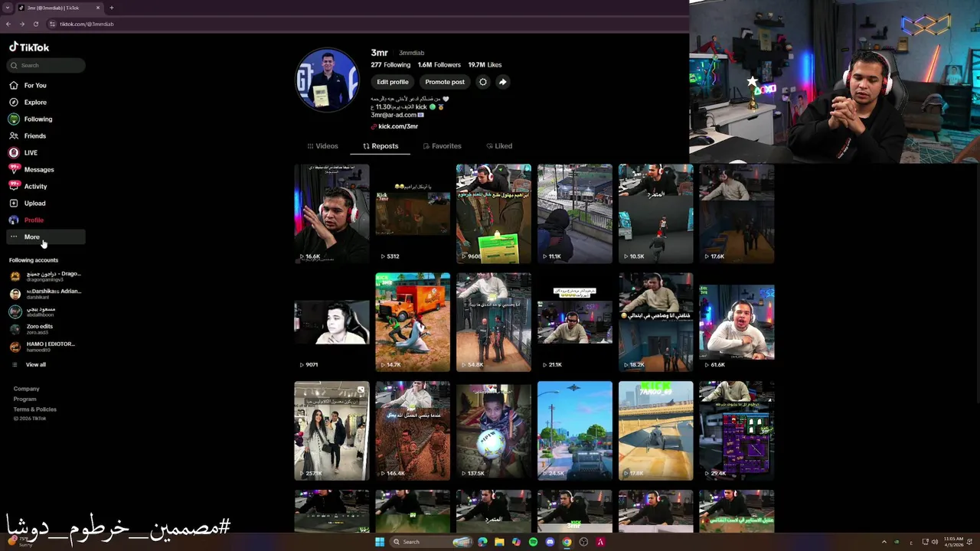Open the repost with 257.1K views
Image resolution: width=980 pixels, height=551 pixels.
click(332, 431)
